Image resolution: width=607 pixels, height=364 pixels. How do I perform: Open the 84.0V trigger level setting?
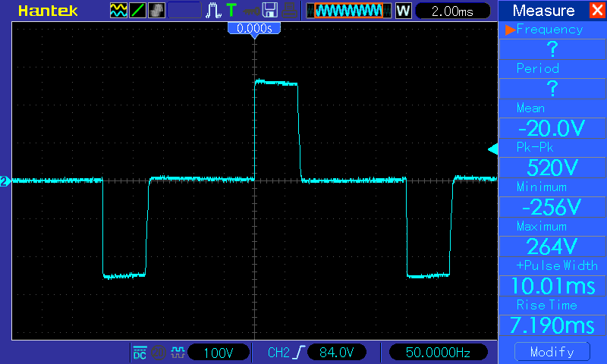click(x=337, y=353)
